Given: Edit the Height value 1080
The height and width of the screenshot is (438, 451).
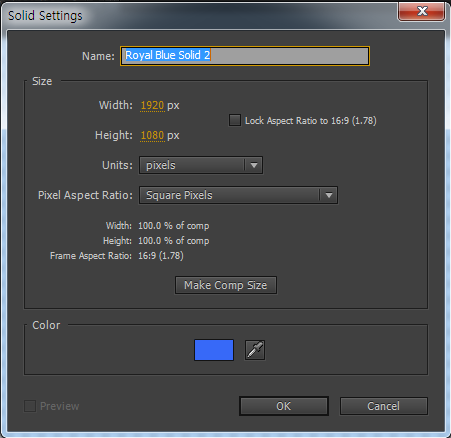Looking at the screenshot, I should tap(152, 135).
